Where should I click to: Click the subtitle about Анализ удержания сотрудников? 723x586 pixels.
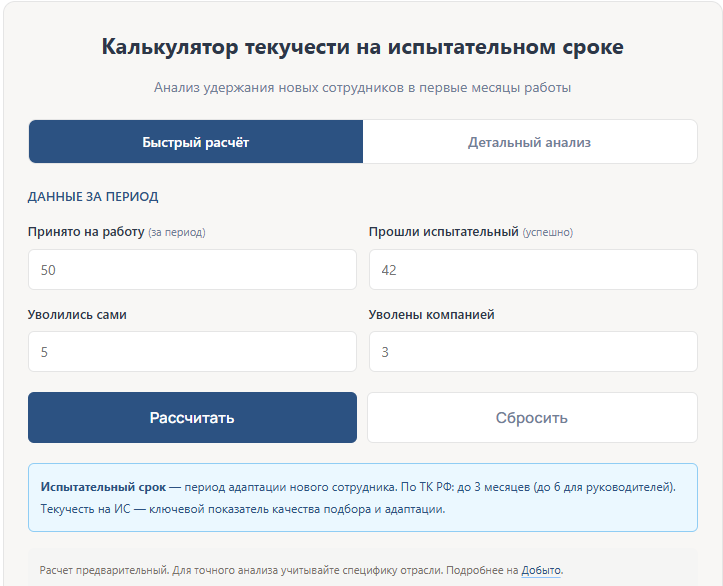362,88
